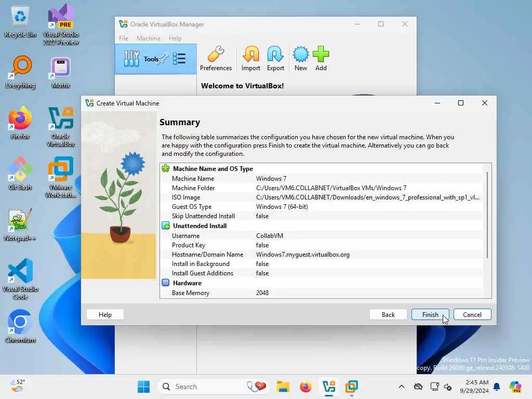This screenshot has width=532, height=399.
Task: Click the summary table vertical scrollbar
Action: [487, 215]
